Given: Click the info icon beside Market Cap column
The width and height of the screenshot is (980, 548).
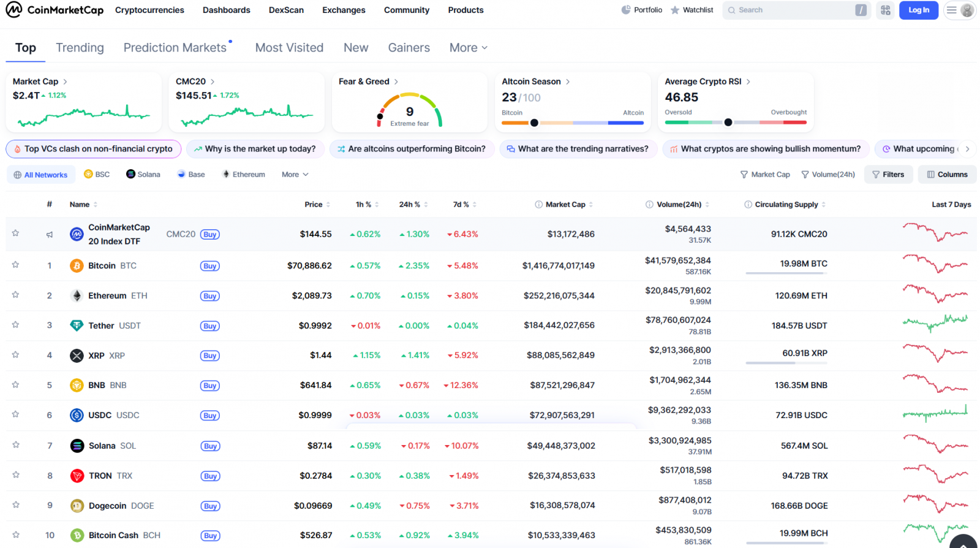Looking at the screenshot, I should click(x=538, y=205).
